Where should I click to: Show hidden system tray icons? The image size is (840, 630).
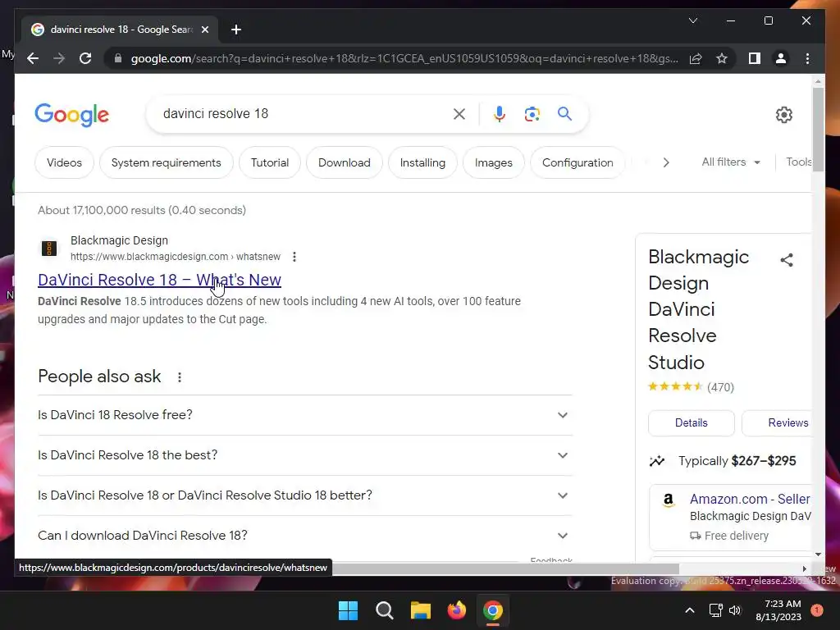pos(689,610)
